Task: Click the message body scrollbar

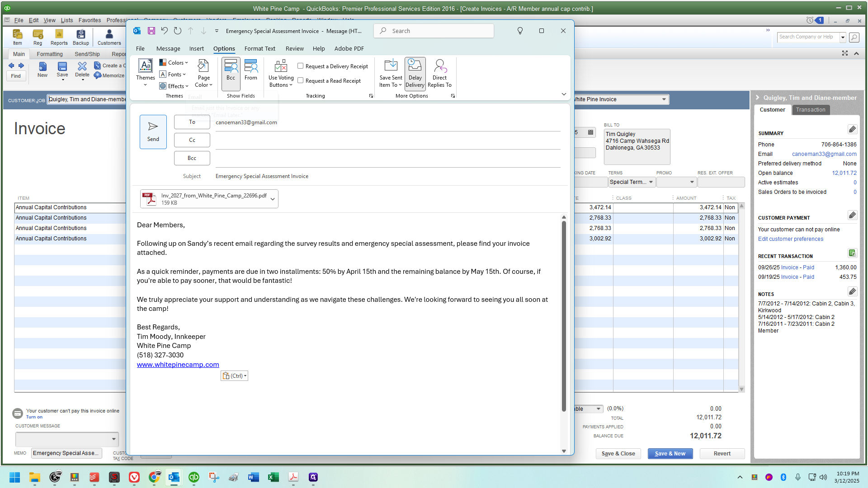Action: coord(564,316)
